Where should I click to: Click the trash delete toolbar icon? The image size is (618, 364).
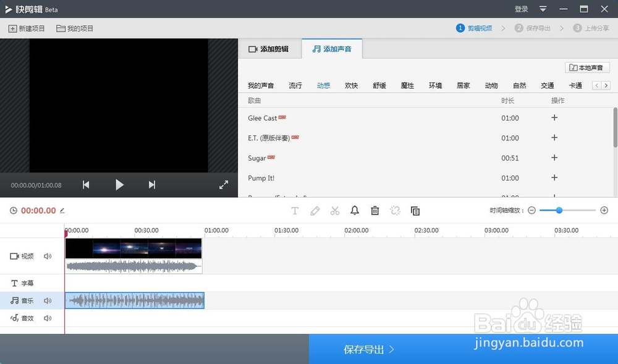click(x=375, y=211)
